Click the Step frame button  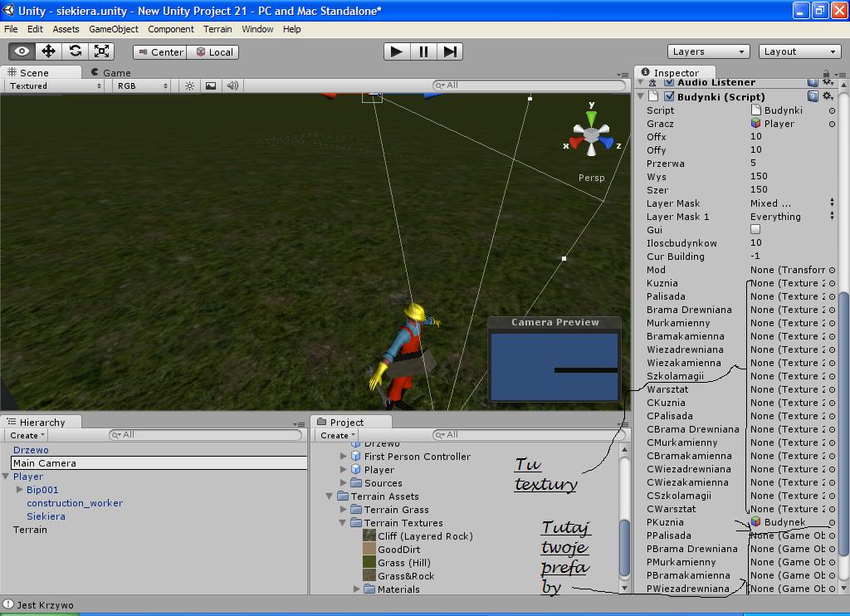point(449,51)
